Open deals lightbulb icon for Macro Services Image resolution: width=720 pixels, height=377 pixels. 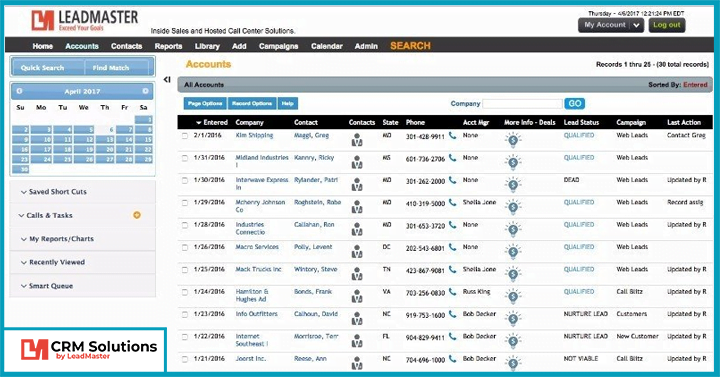(513, 252)
